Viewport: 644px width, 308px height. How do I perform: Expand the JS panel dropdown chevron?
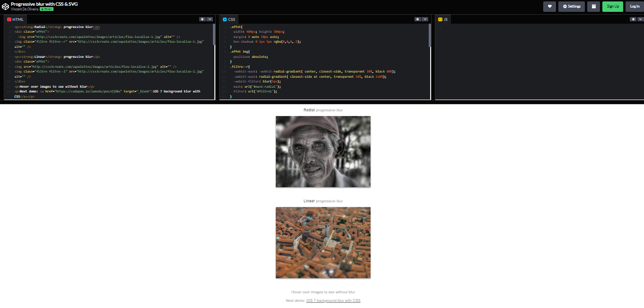coord(640,18)
